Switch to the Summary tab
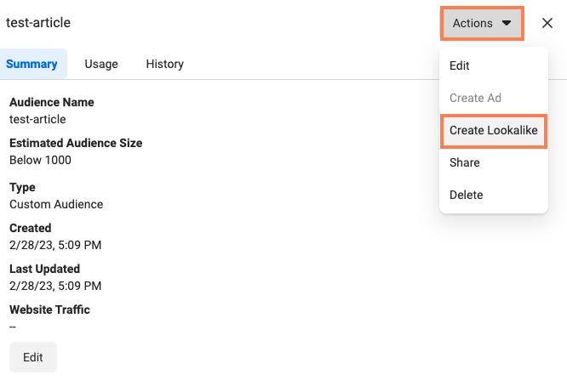Viewport: 567px width, 392px height. click(31, 64)
